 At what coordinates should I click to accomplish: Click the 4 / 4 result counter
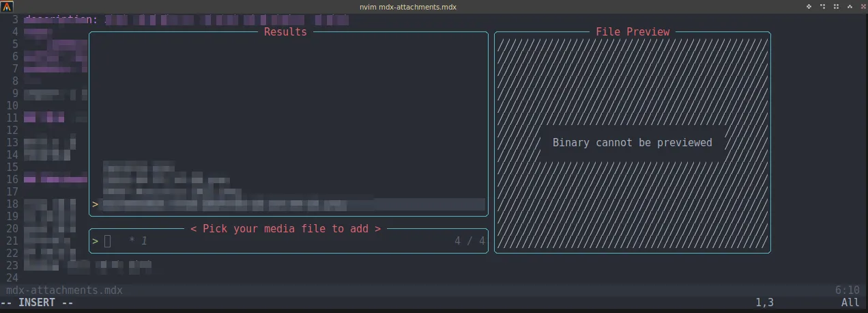click(469, 241)
